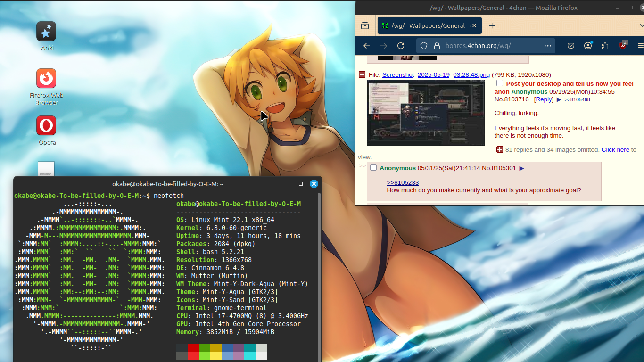
Task: Open uBlock Origin extension icon
Action: click(x=623, y=46)
